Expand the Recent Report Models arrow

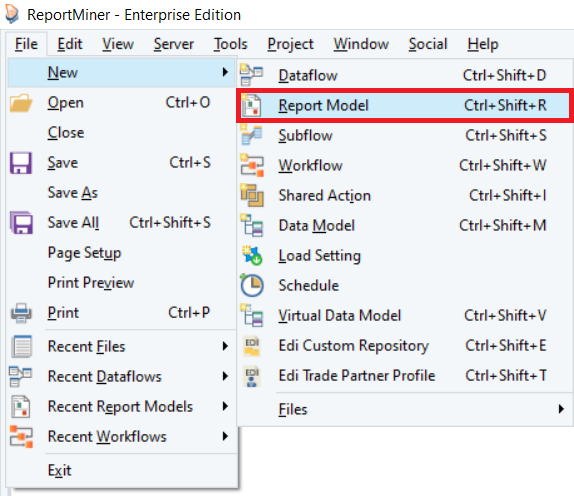click(225, 406)
